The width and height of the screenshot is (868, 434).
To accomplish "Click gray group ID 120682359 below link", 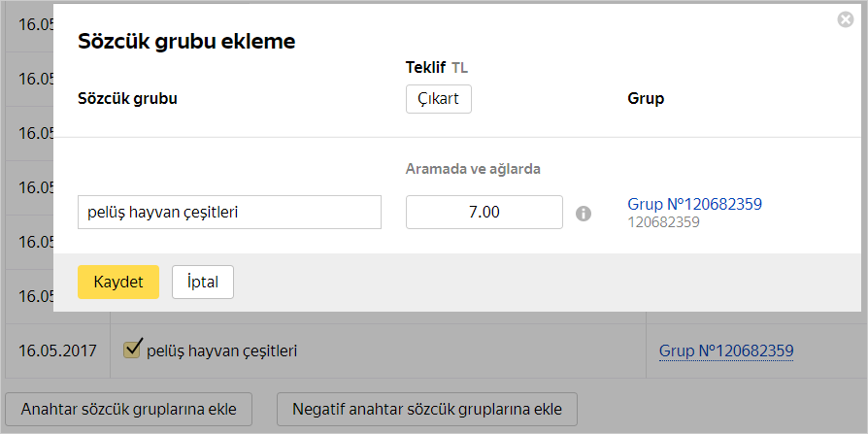I will pos(664,222).
